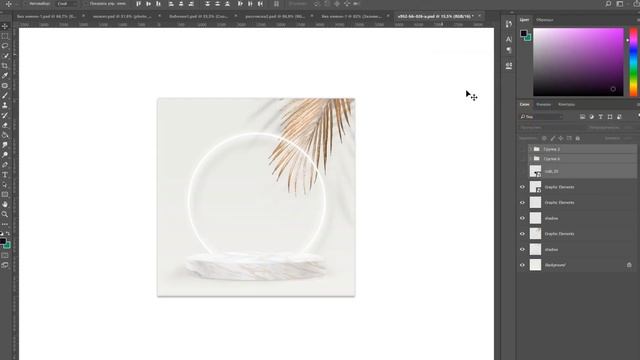Toggle Quick Mask mode in toolbox
The width and height of the screenshot is (640, 360).
[5, 256]
